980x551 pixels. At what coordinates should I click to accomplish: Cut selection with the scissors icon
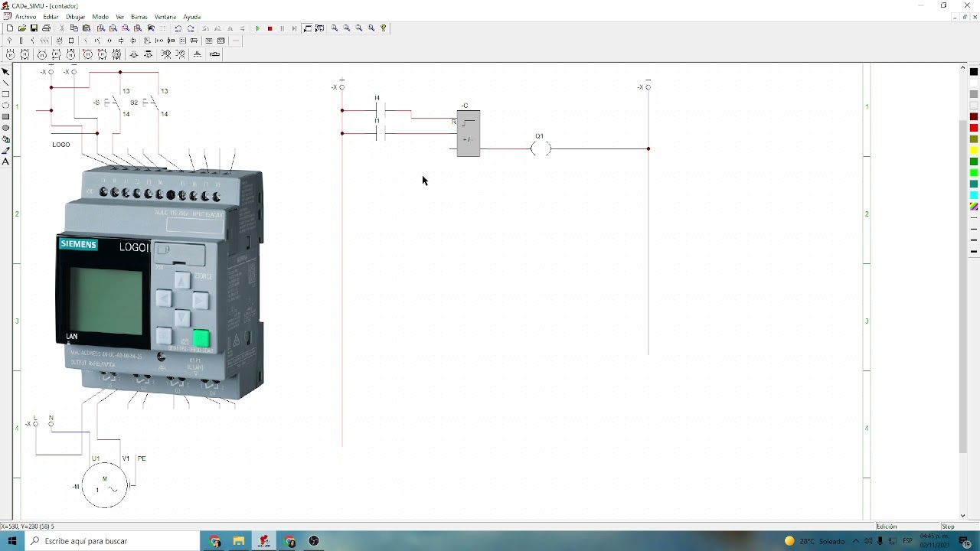62,28
